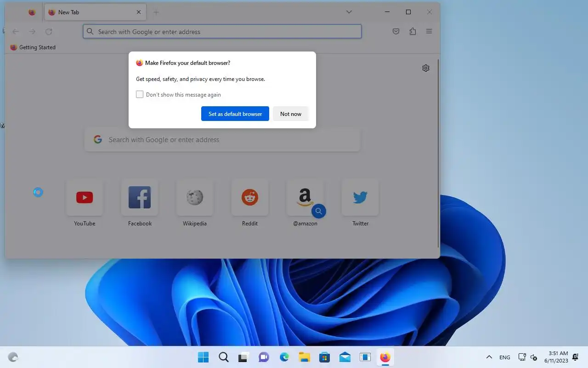Open the Firefox application menu (hamburger)

pyautogui.click(x=429, y=31)
